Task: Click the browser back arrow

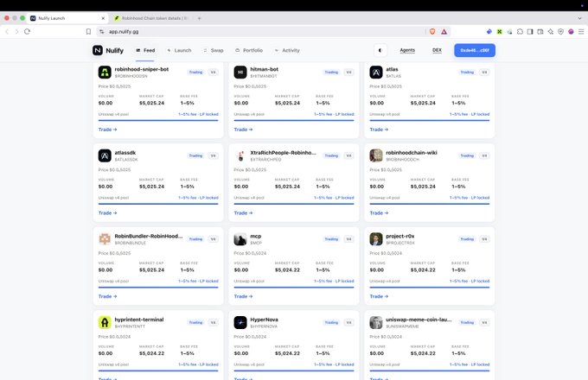Action: click(7, 31)
